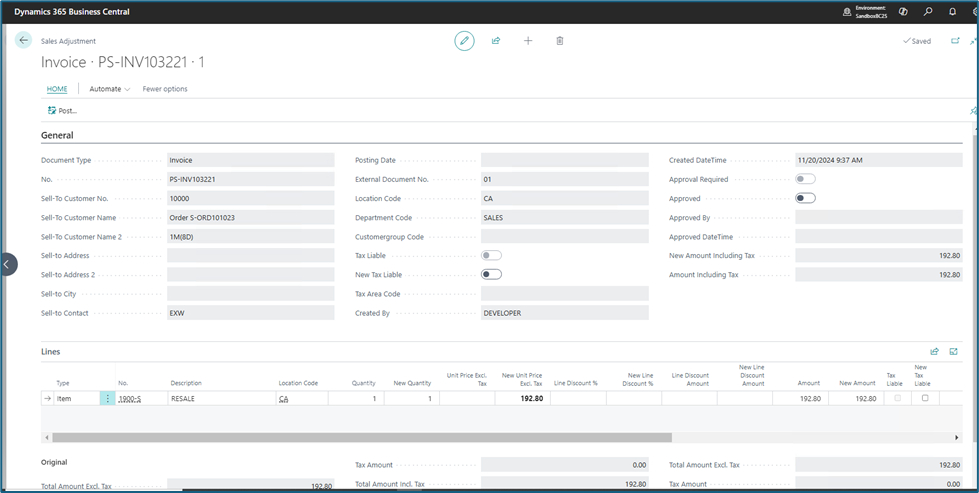This screenshot has width=979, height=493.
Task: Click Dynamics 365 Business Central title
Action: [72, 12]
